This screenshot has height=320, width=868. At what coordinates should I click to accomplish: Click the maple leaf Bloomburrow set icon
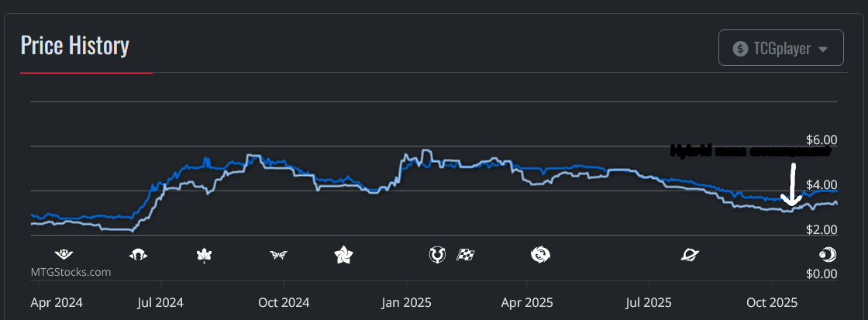tap(205, 255)
